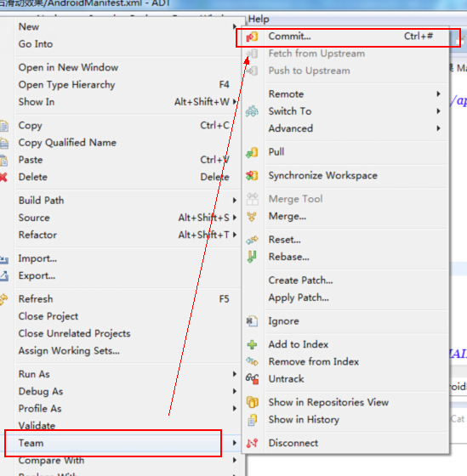Select Close Project in the context menu

tap(48, 316)
